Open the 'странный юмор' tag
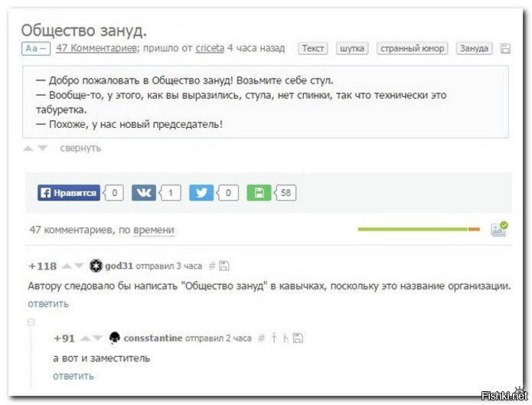Viewport: 532px width, 405px height. 412,48
